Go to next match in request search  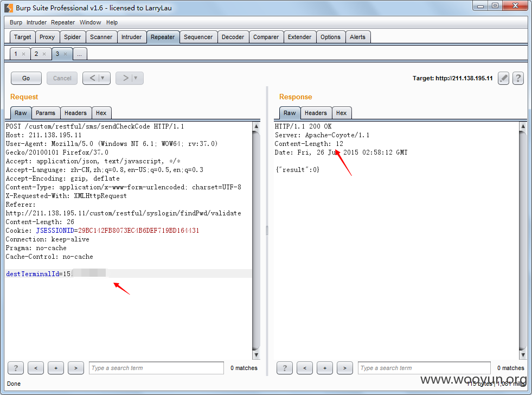[x=76, y=368]
